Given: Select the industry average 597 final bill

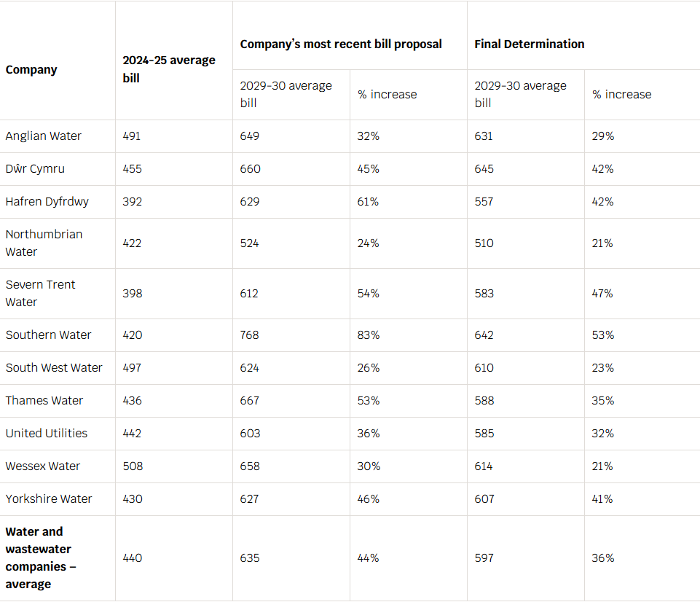Looking at the screenshot, I should [x=484, y=558].
